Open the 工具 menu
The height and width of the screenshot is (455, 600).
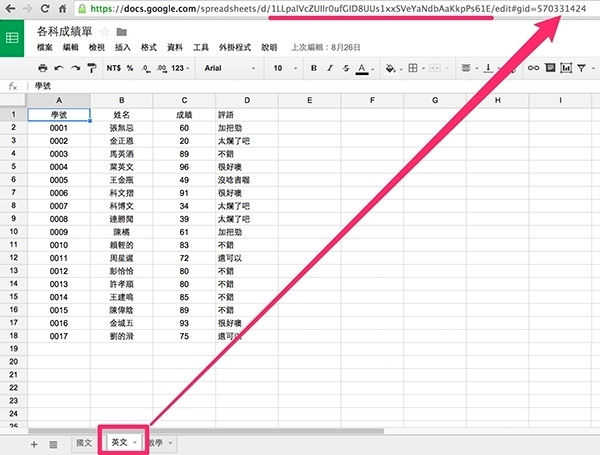tap(201, 47)
